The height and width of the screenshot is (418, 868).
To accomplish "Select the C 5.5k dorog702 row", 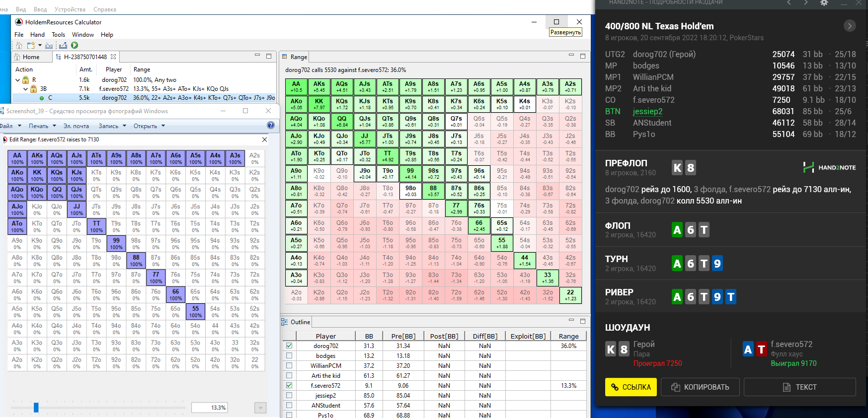I will coord(144,98).
